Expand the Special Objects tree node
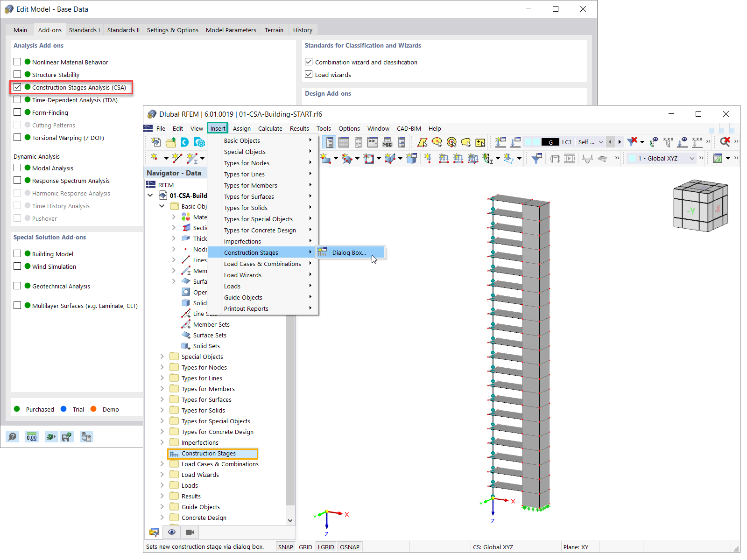Image resolution: width=747 pixels, height=560 pixels. click(162, 357)
